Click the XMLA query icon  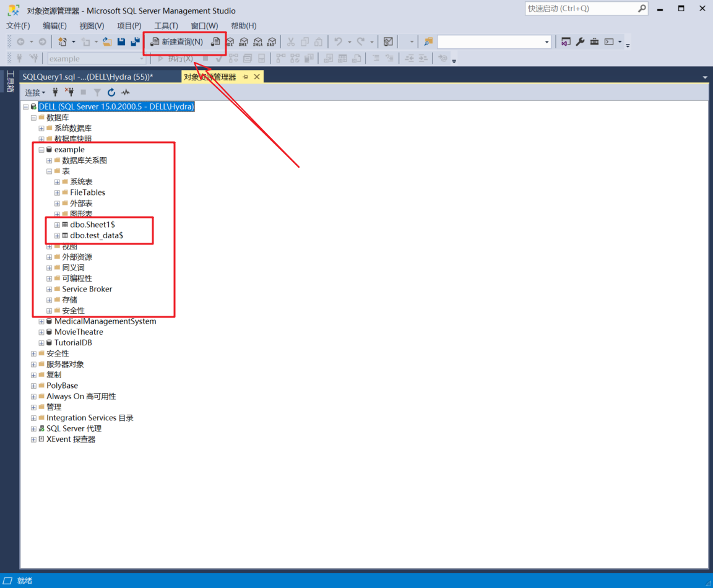[258, 42]
